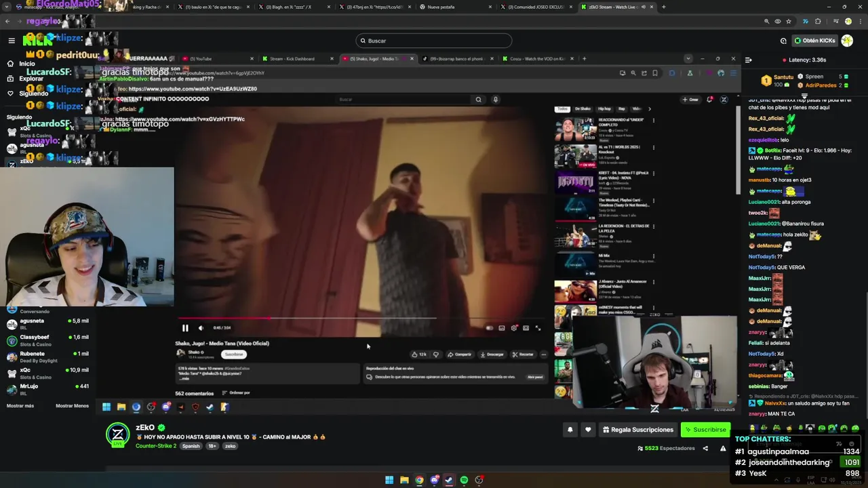Click Mostrar más in sidebar
Screen dimensions: 868x488
point(20,406)
